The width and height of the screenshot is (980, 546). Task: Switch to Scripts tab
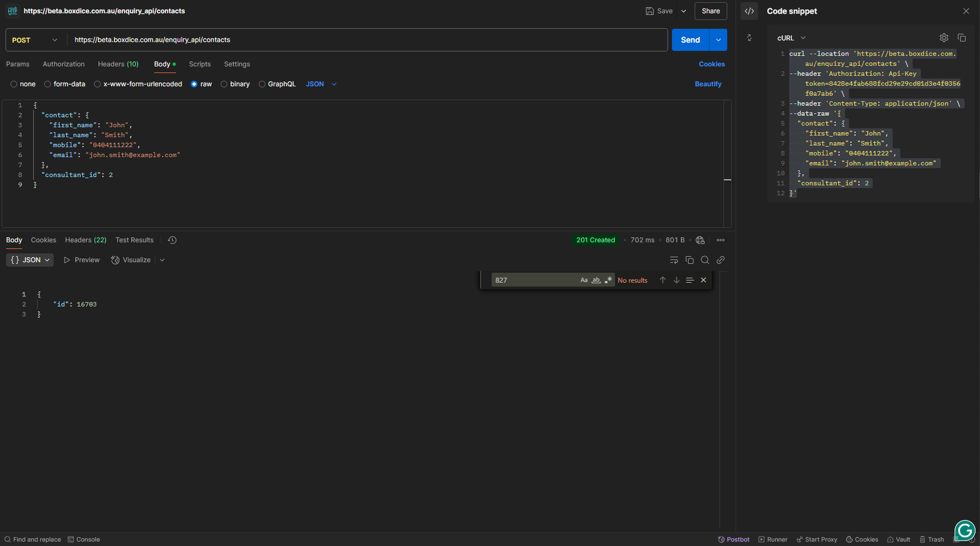point(200,64)
